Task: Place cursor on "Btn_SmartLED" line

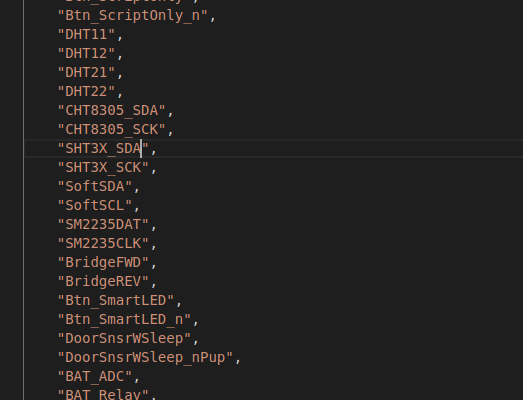Action: [116, 301]
